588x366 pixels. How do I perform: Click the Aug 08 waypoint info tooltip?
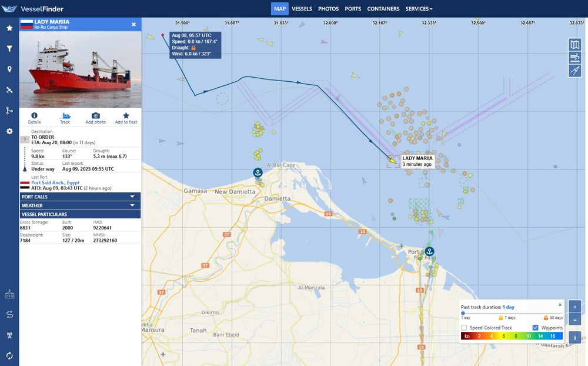(195, 45)
